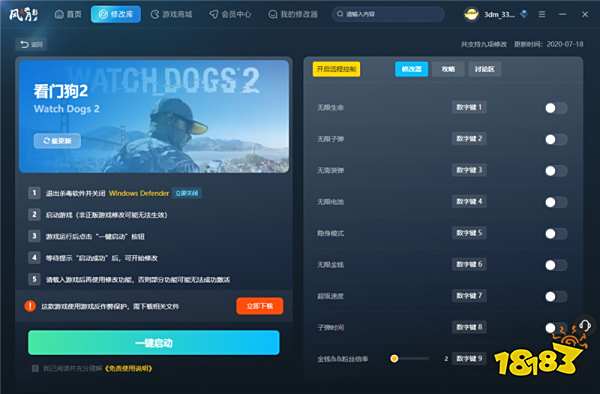Viewport: 600px width, 394px height.
Task: Open the 讨论区 discussion tab
Action: (484, 69)
